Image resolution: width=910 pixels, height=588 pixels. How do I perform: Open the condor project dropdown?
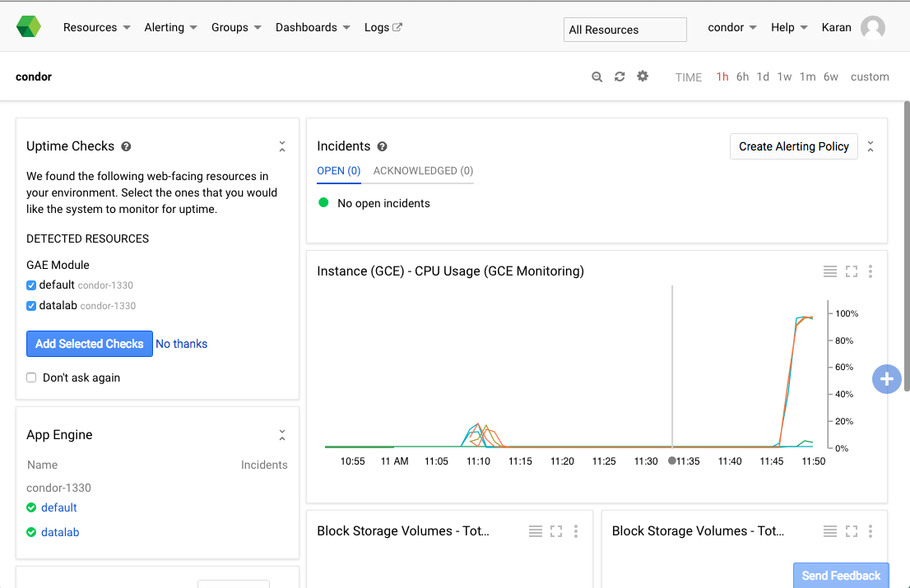[731, 27]
